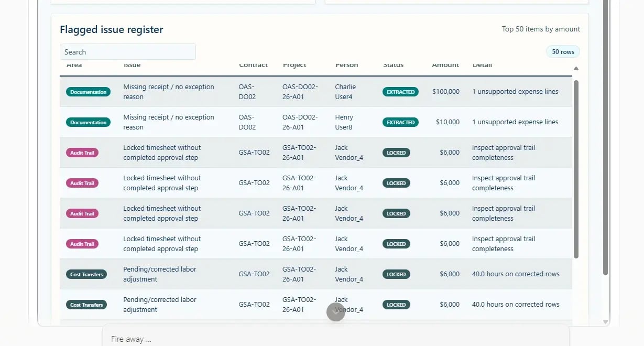Click "1 unsupported expense lines" in Charlie's row
This screenshot has height=346, width=644.
[x=515, y=92]
